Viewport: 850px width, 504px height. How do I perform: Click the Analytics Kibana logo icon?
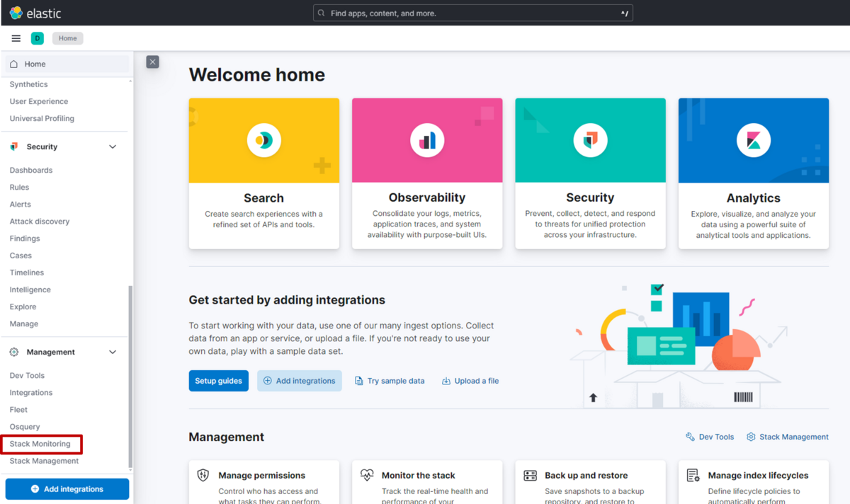pos(754,140)
